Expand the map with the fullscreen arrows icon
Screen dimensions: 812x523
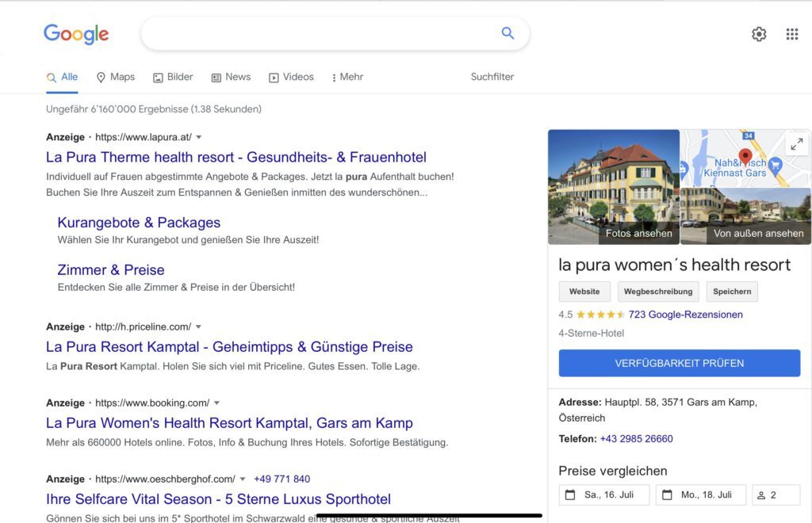(x=797, y=144)
